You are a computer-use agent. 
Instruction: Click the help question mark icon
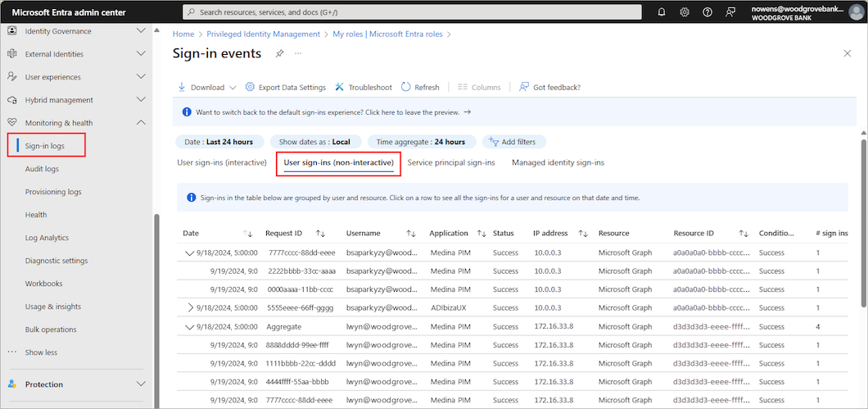click(x=708, y=12)
